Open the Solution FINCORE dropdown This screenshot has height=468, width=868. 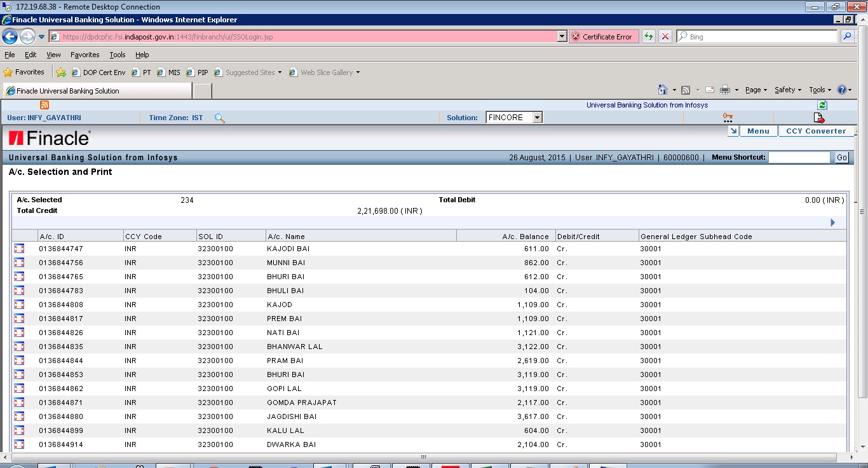pos(536,117)
